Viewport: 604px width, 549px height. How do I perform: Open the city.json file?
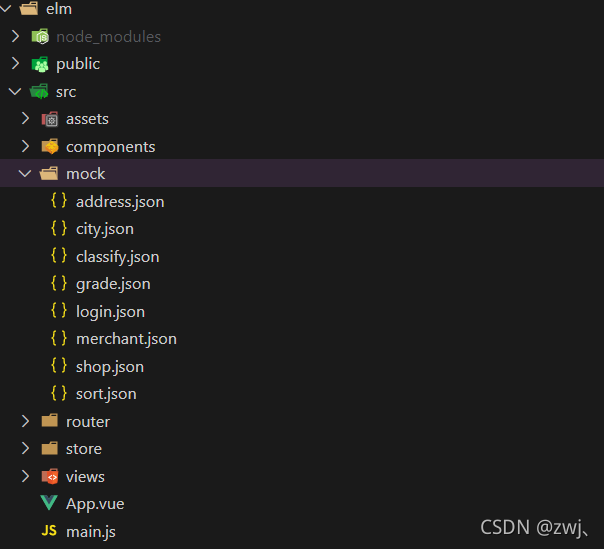coord(105,229)
